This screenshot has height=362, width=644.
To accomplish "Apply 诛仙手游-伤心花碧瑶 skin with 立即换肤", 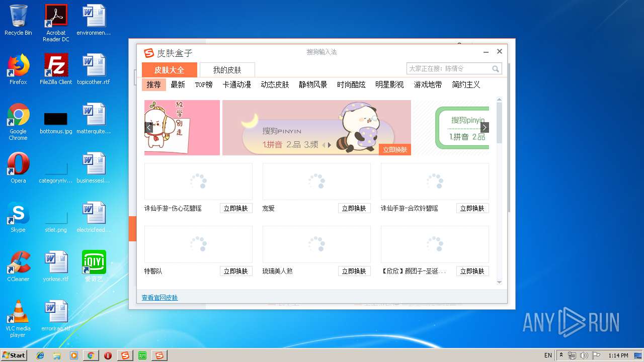I will pos(236,208).
